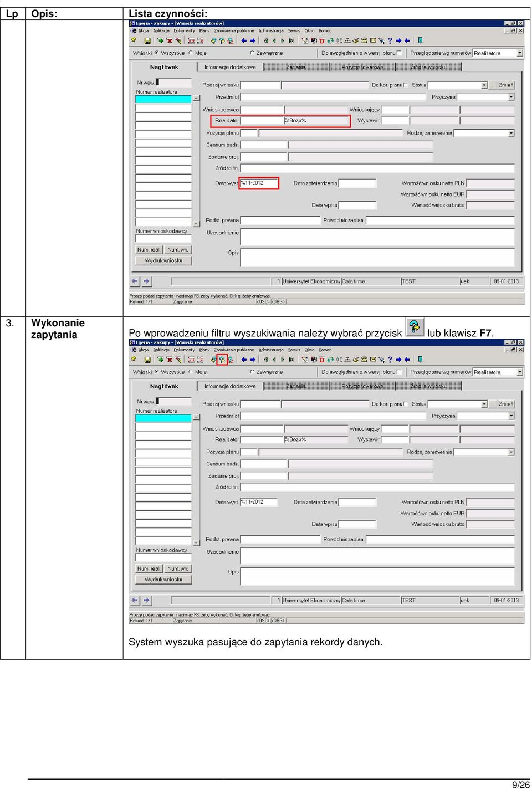Image resolution: width=532 pixels, height=789 pixels.
Task: Click green refresh arrows icon, first screenshot toolbar
Action: click(x=330, y=40)
